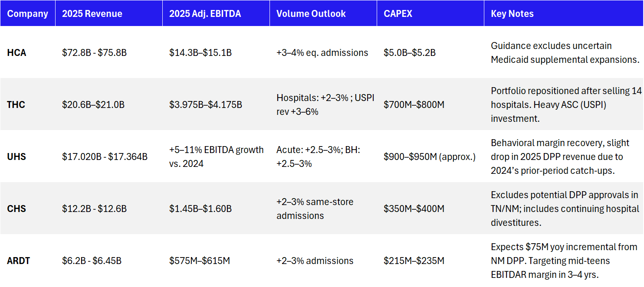The width and height of the screenshot is (644, 287).
Task: Select THC EBITDA $3.975B–$4.175B cell
Action: click(205, 105)
